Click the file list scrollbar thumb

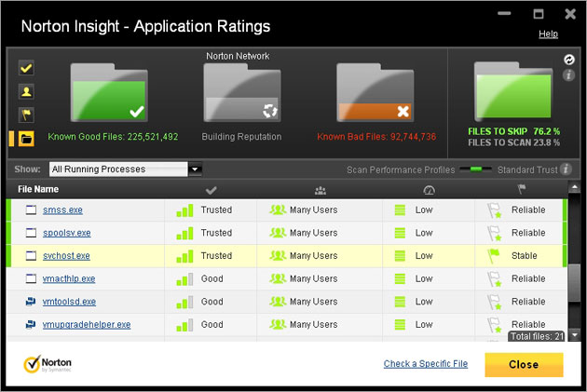[x=574, y=283]
